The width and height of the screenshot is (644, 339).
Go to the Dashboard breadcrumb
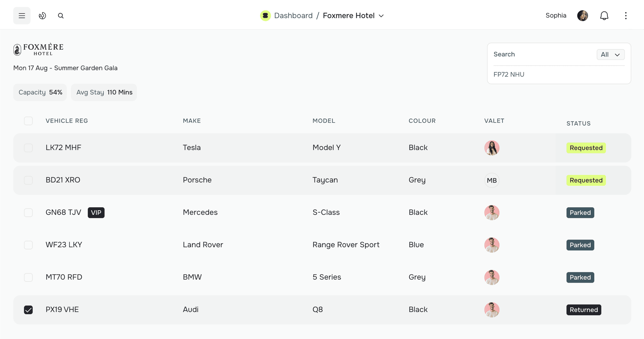[x=293, y=16]
